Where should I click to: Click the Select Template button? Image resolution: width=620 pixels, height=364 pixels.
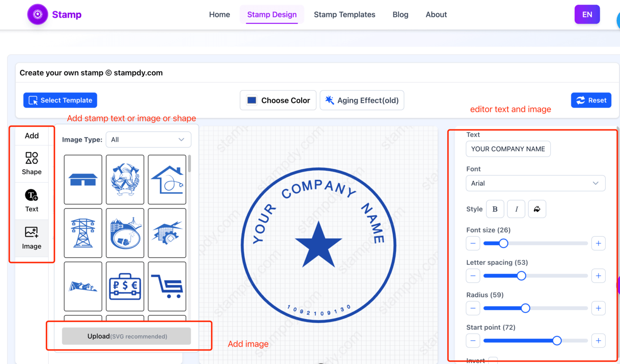coord(60,100)
